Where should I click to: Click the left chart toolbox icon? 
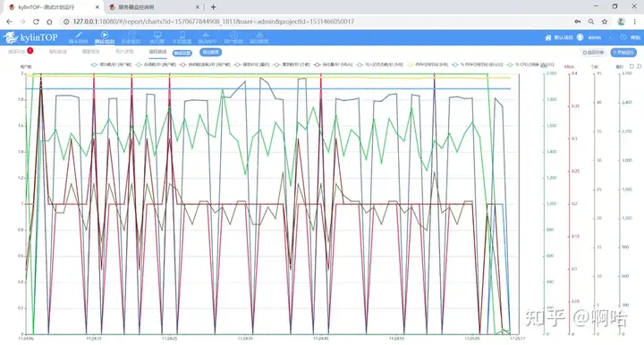[x=631, y=66]
